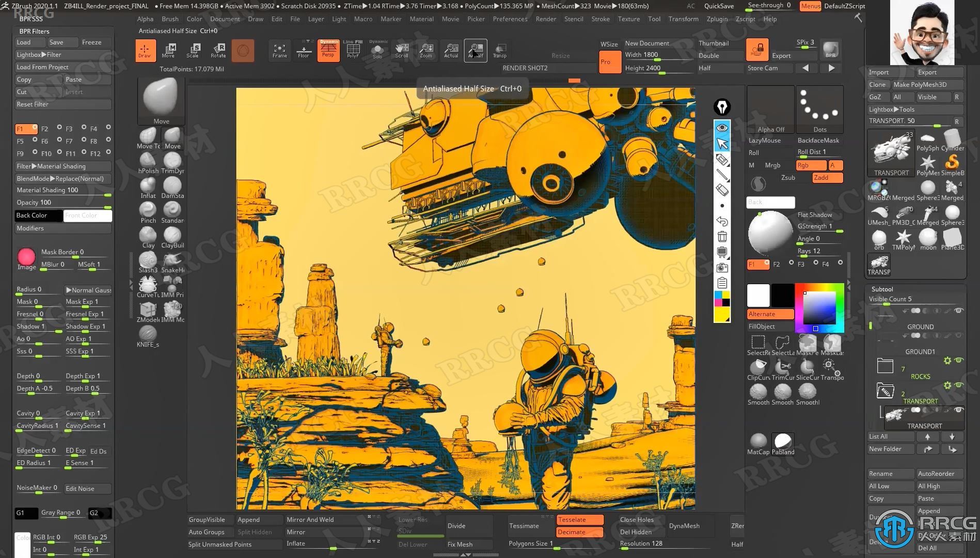Adjust the Material Shading 100 slider

[63, 191]
